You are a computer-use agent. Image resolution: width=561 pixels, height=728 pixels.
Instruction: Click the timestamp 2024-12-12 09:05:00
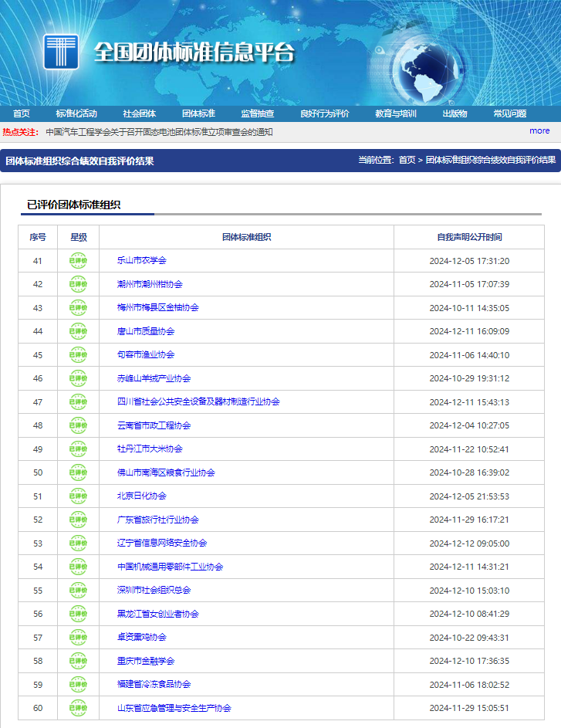(x=469, y=543)
